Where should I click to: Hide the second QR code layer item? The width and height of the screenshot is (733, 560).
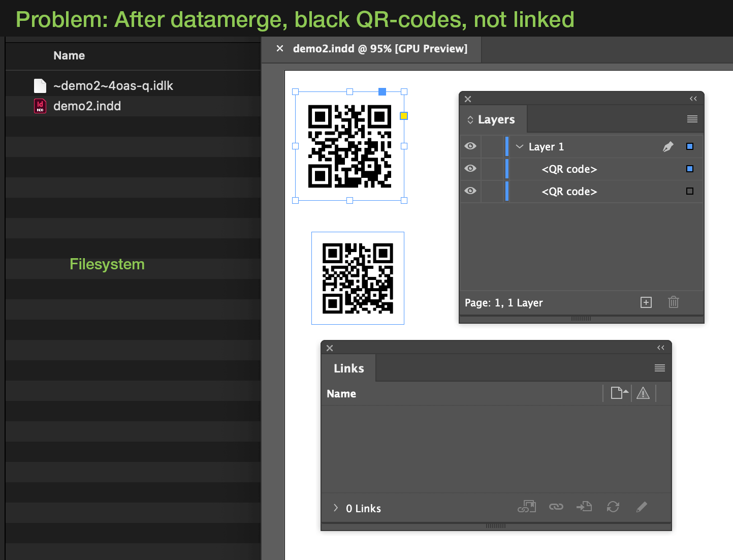470,191
